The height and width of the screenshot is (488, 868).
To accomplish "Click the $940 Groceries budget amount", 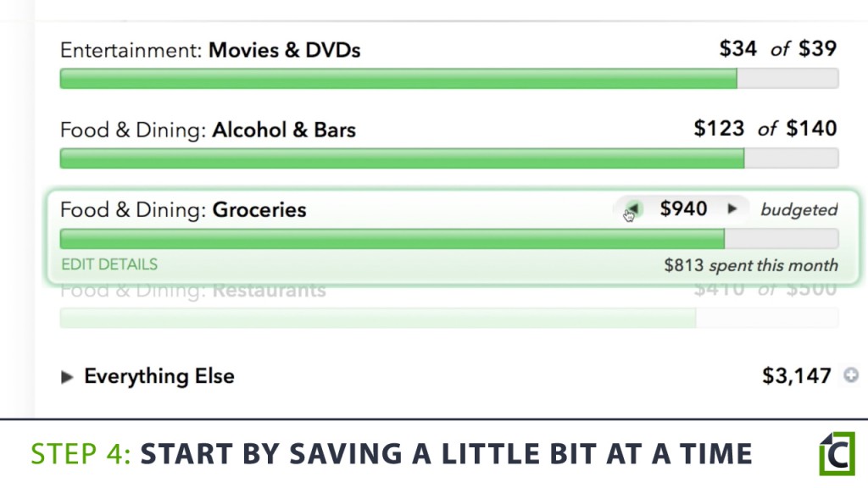I will pos(683,209).
